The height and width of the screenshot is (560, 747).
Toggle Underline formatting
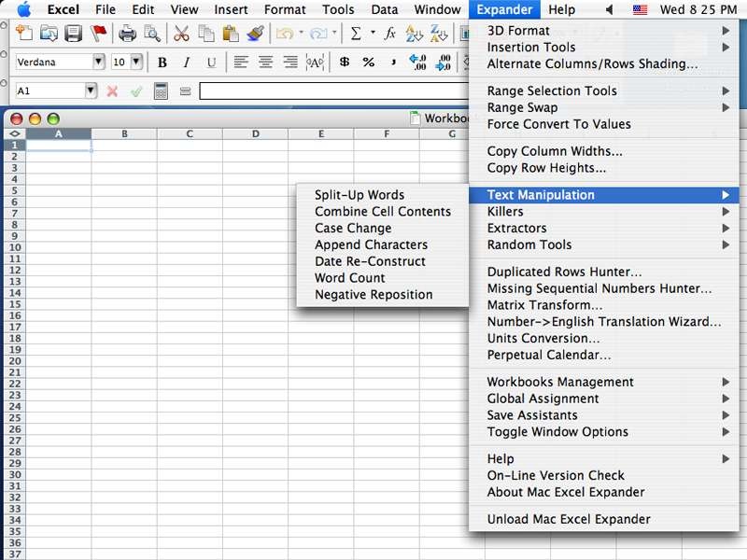pyautogui.click(x=212, y=63)
